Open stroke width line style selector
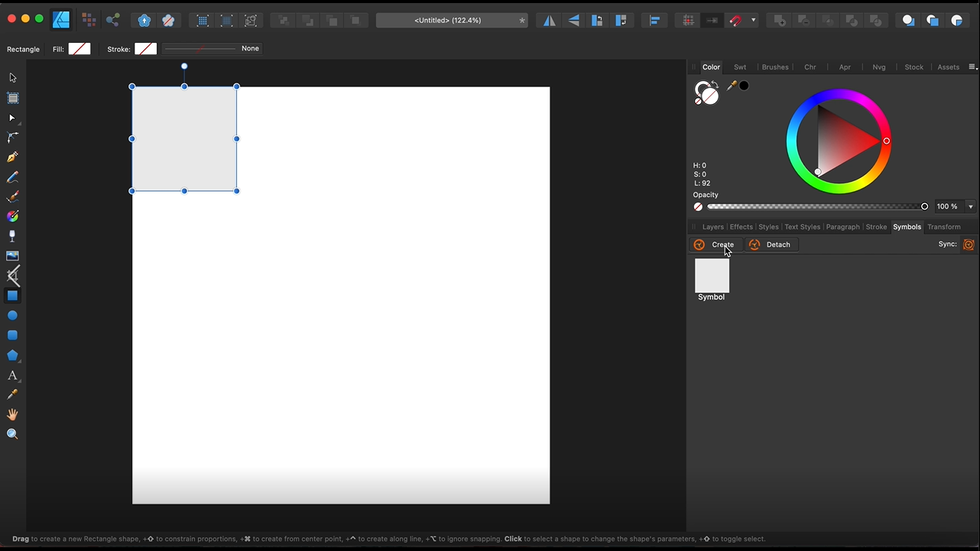This screenshot has height=551, width=980. point(212,49)
